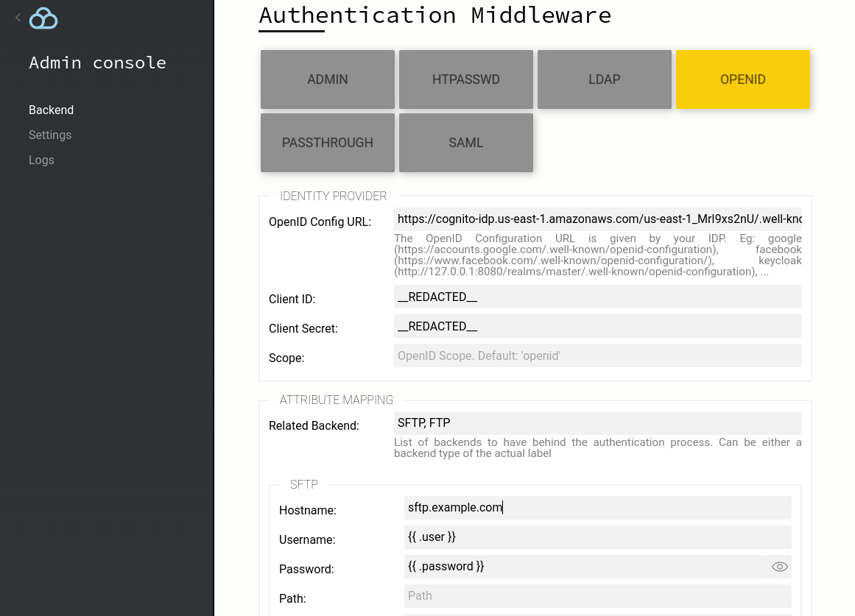Reveal password with the eye icon
Screen dimensions: 855x616
coord(779,567)
